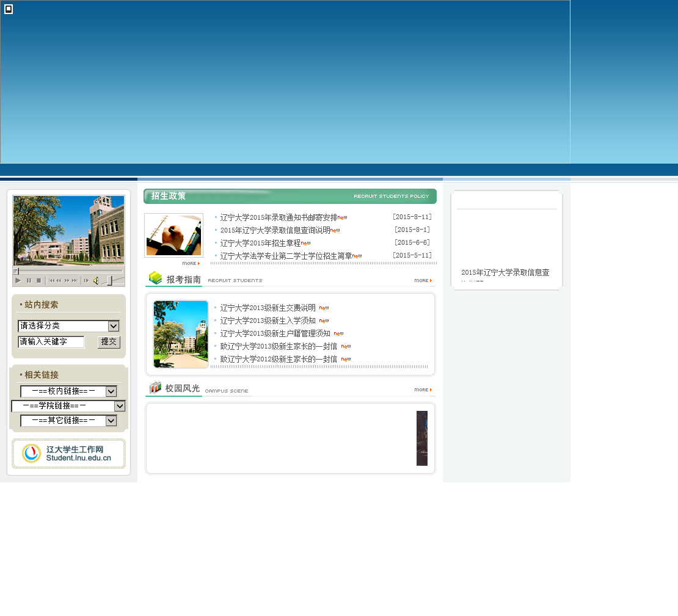Click the handwriting photo in 招生政策

click(x=174, y=235)
